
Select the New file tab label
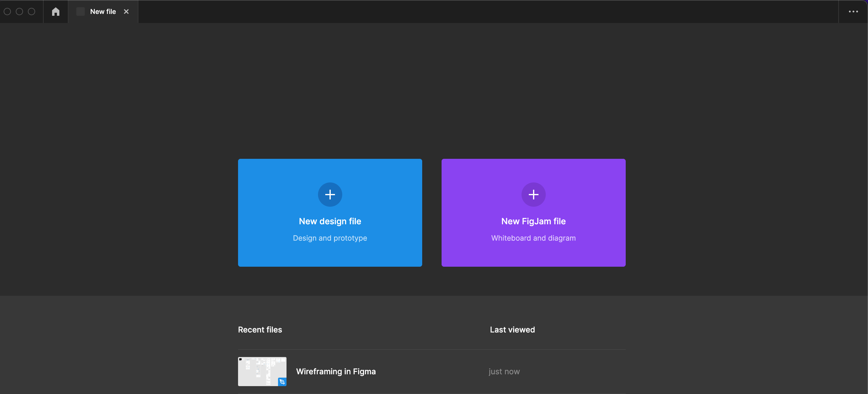pyautogui.click(x=103, y=12)
